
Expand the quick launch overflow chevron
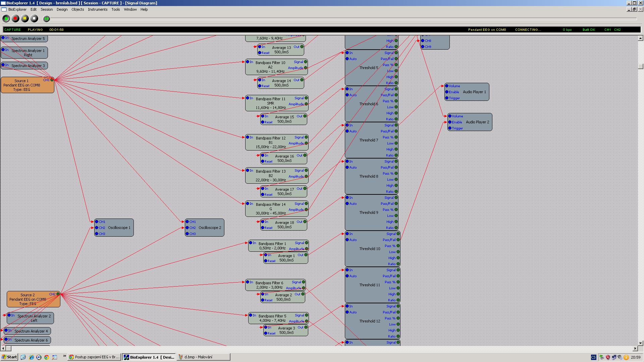(64, 356)
